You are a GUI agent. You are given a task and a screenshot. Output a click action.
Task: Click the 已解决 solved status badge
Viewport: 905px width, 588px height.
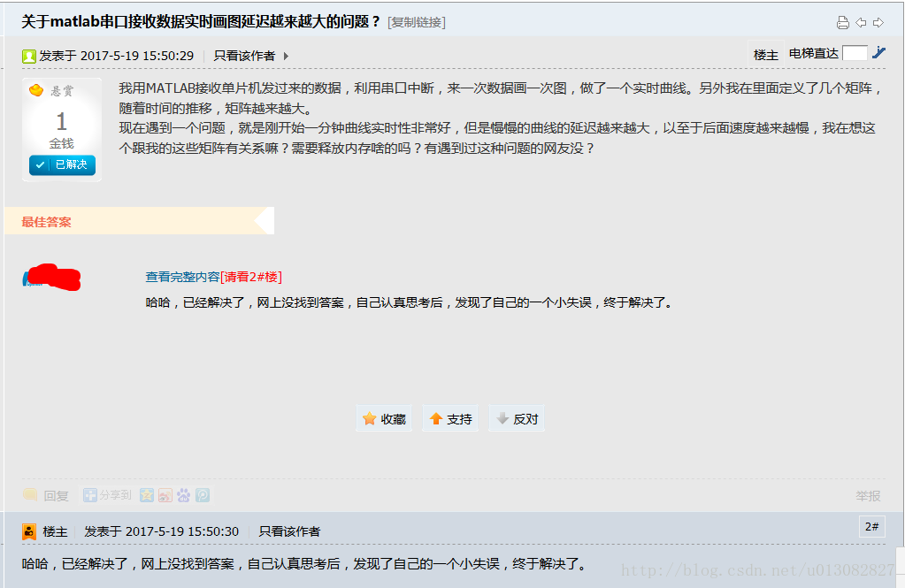pos(61,164)
